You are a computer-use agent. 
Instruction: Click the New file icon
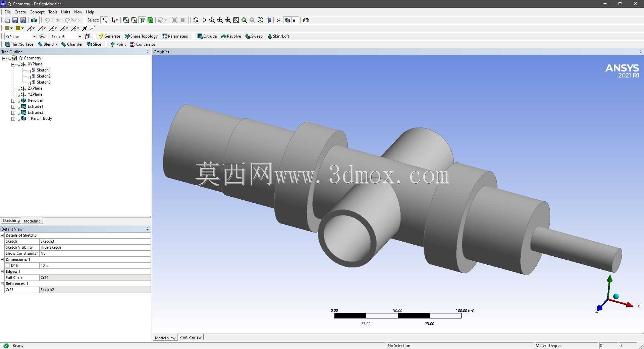pyautogui.click(x=7, y=20)
